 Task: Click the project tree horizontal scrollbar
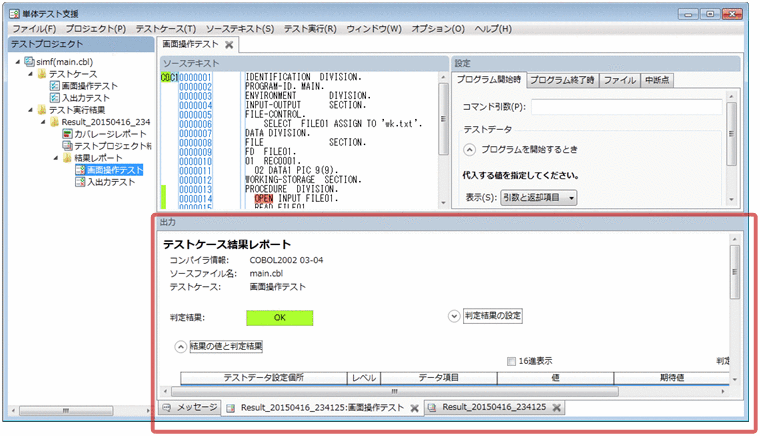(81, 411)
